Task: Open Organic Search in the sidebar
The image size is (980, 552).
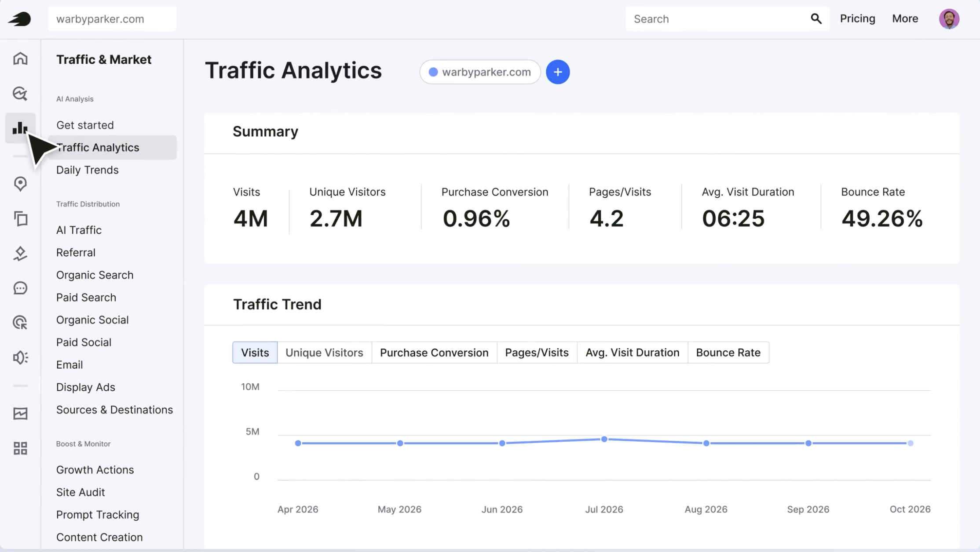Action: click(x=95, y=275)
